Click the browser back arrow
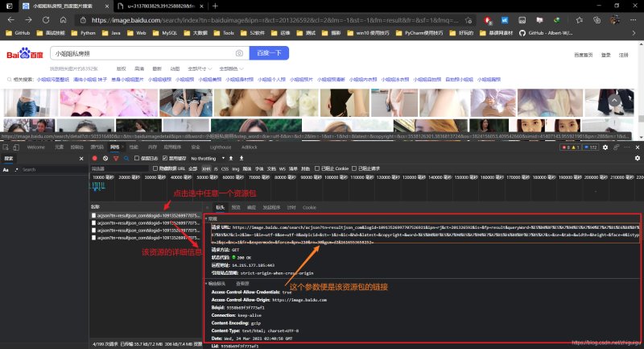This screenshot has width=644, height=349. click(x=9, y=19)
